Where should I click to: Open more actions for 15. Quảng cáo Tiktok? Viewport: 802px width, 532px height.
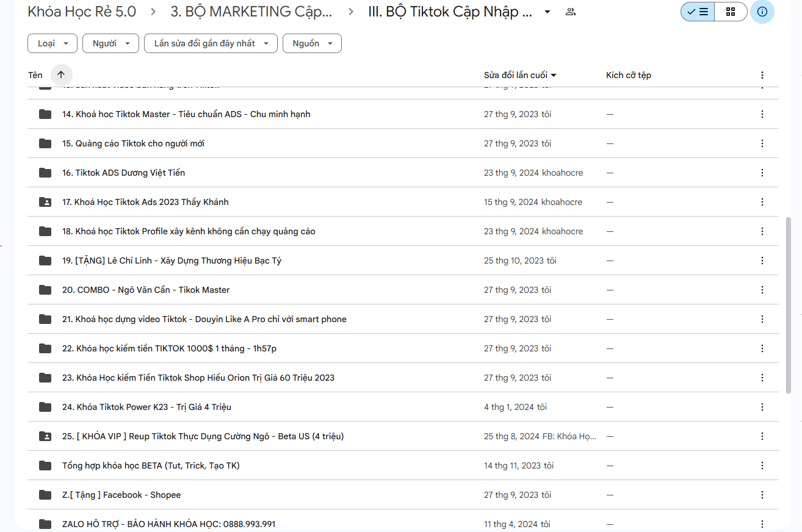(x=762, y=143)
